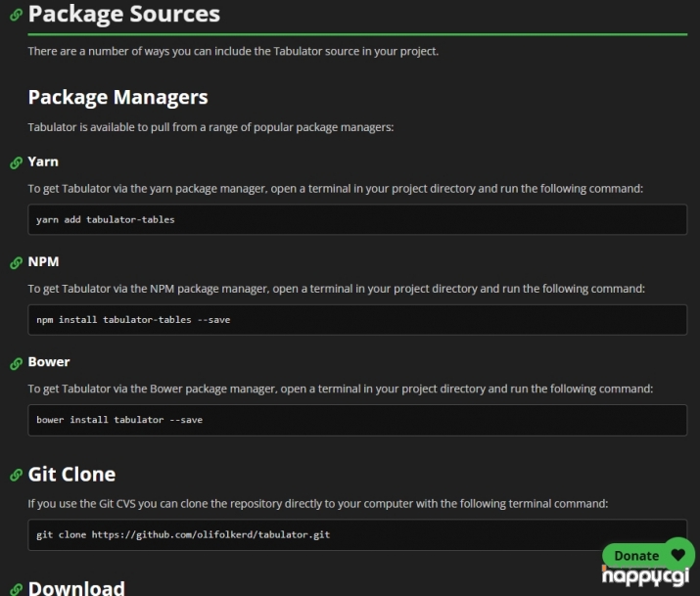Click the anchor link icon beside Git Clone
Viewport: 700px width, 596px height.
coord(16,475)
